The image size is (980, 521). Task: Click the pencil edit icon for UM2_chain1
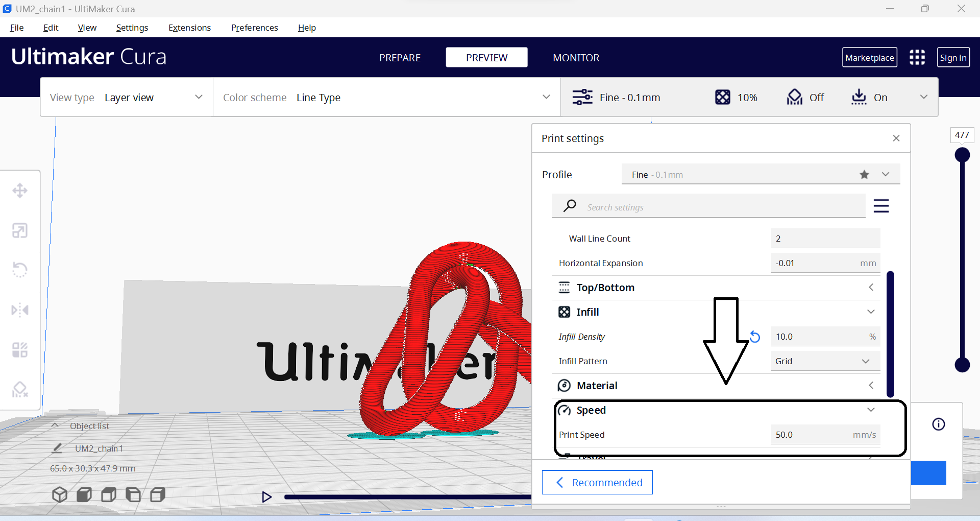click(57, 448)
